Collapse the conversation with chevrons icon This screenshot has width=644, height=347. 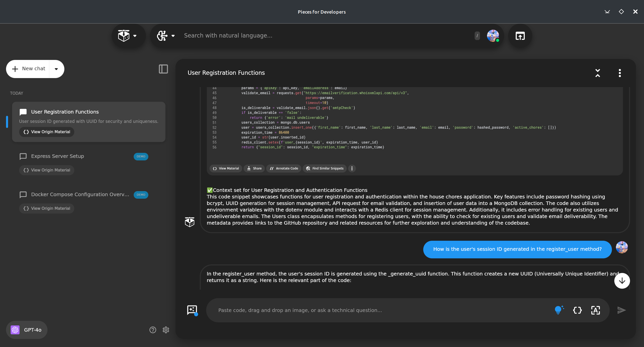tap(598, 73)
